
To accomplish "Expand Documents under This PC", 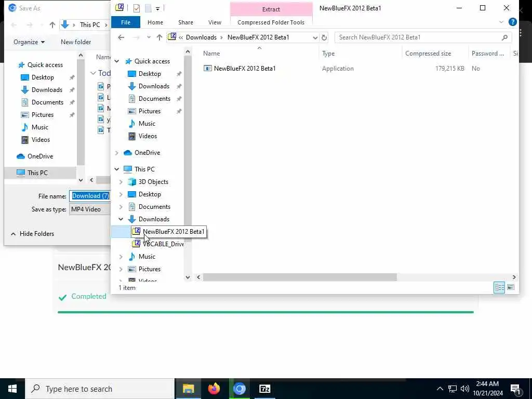I will (121, 207).
